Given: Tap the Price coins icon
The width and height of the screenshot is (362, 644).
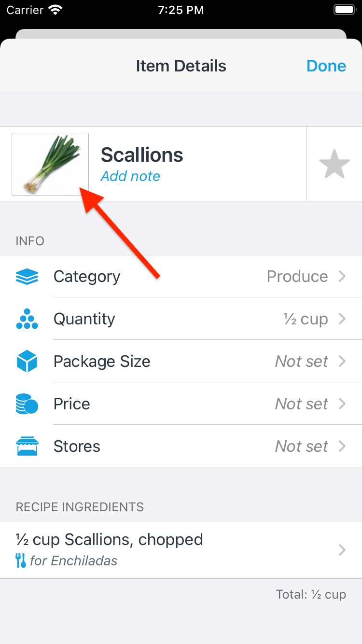Looking at the screenshot, I should pyautogui.click(x=27, y=404).
